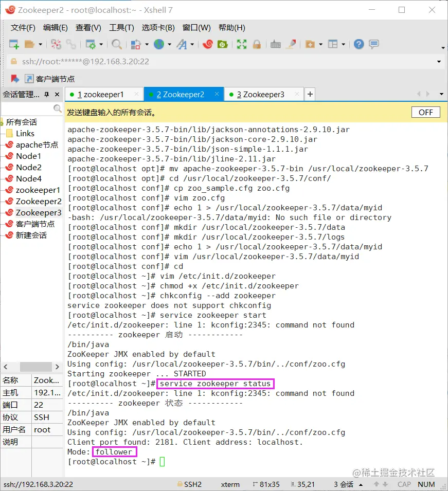Click the Find magnifier toolbar icon
Image resolution: width=448 pixels, height=491 pixels.
pos(117,44)
